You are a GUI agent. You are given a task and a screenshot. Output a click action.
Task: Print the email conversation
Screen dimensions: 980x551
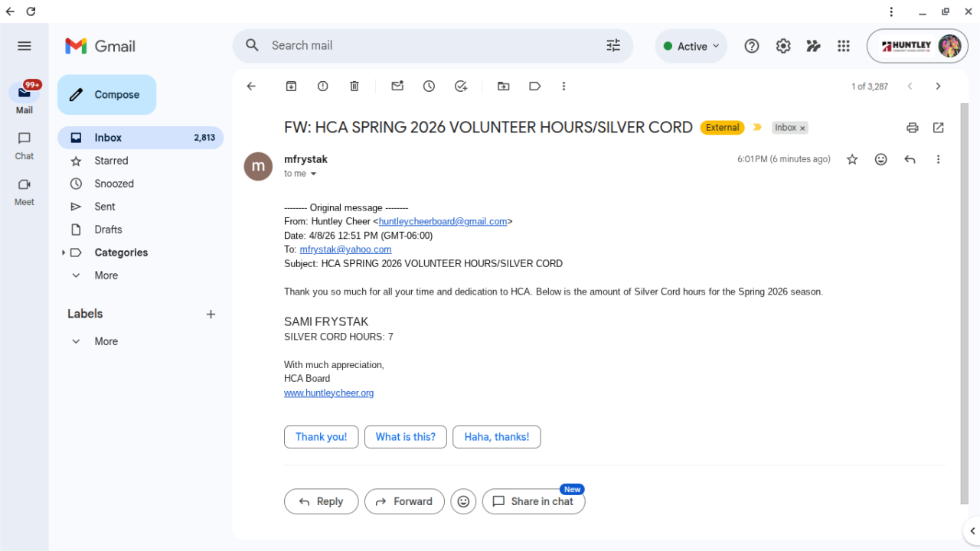pyautogui.click(x=912, y=128)
